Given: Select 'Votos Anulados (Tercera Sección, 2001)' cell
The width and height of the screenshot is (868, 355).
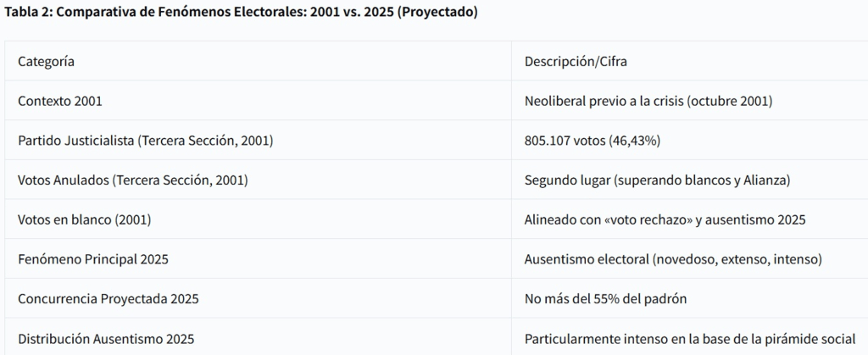Looking at the screenshot, I should coord(258,180).
